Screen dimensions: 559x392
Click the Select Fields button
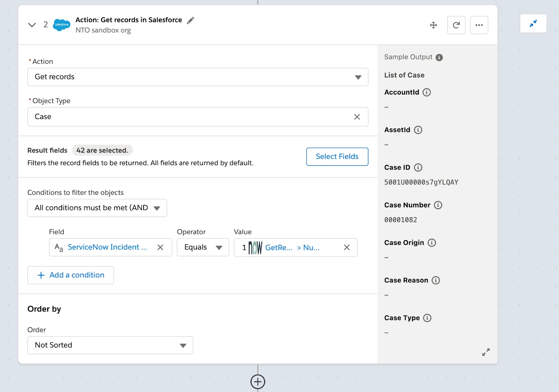337,157
